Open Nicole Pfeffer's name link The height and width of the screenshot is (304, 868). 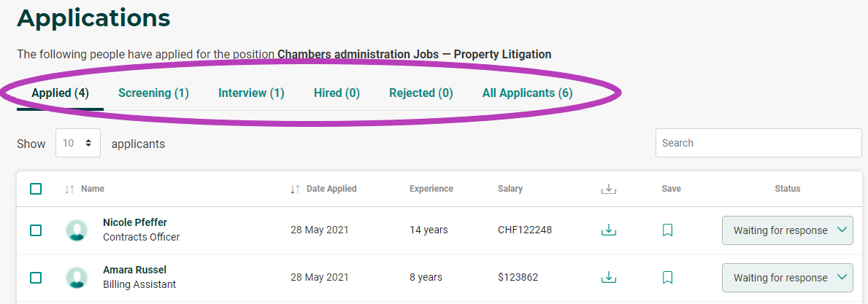pos(134,222)
